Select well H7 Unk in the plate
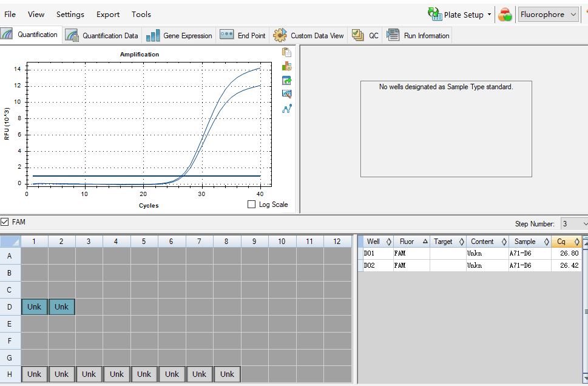 point(199,374)
